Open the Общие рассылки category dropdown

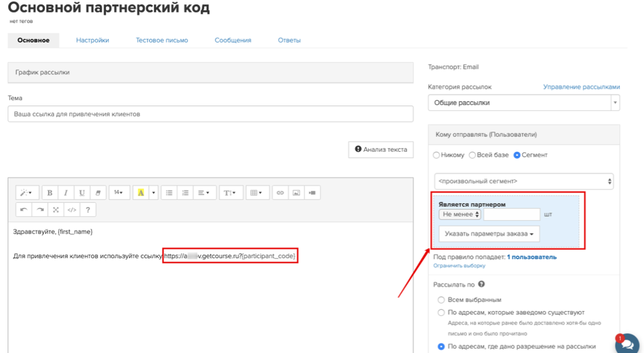[523, 103]
